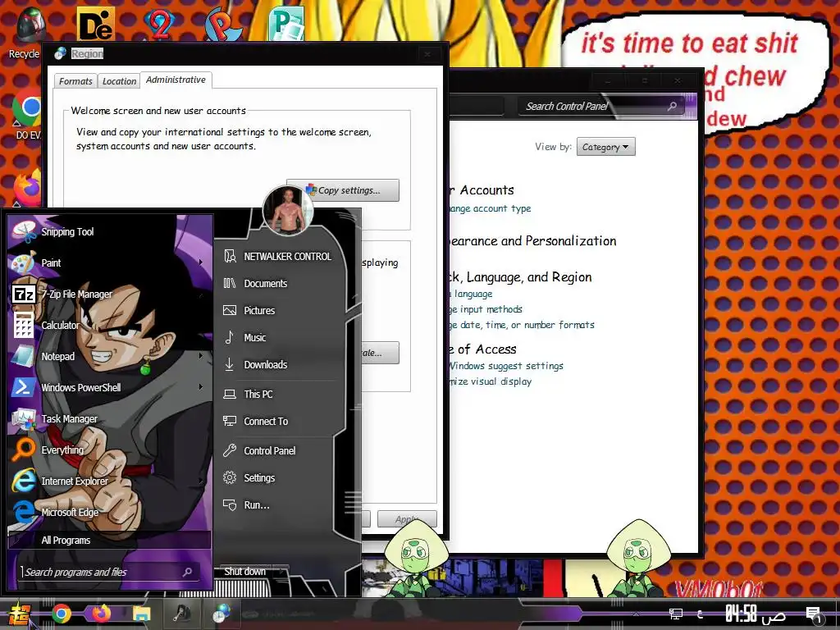
Task: Click the Search programs and files box
Action: [110, 572]
